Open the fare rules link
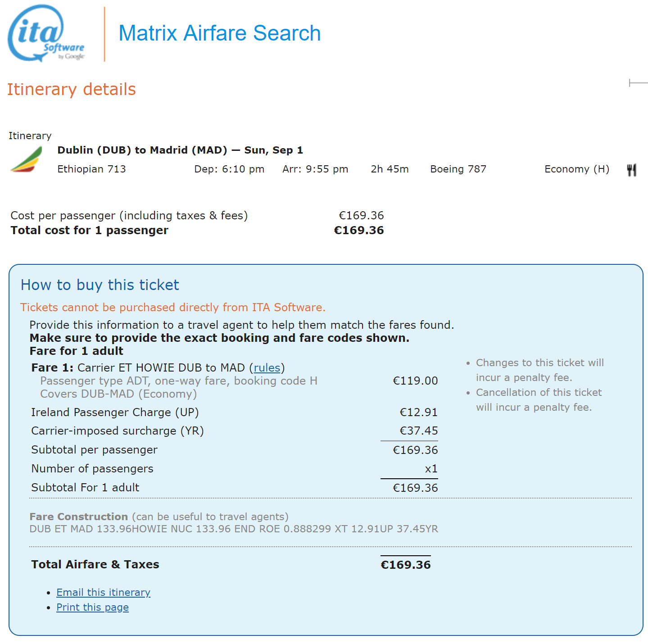Screen dimensions: 648x644 click(x=267, y=367)
